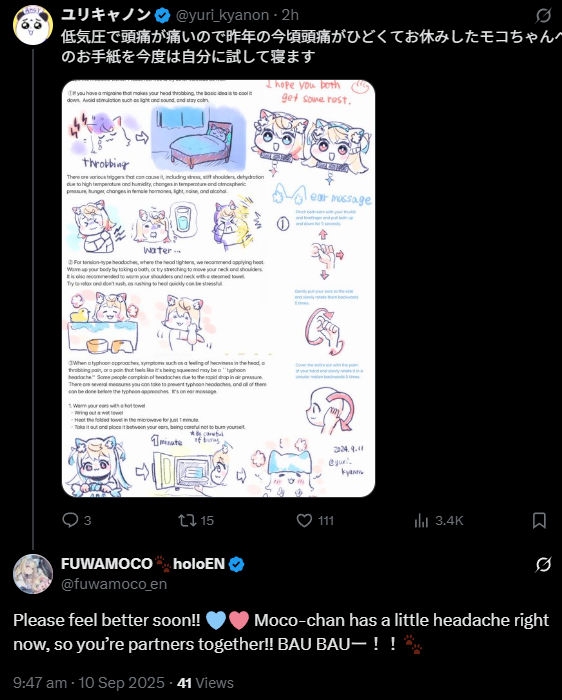Click the Grok icon beside FUWAMOCO's reply
Screen dimensions: 562x700
pyautogui.click(x=543, y=565)
